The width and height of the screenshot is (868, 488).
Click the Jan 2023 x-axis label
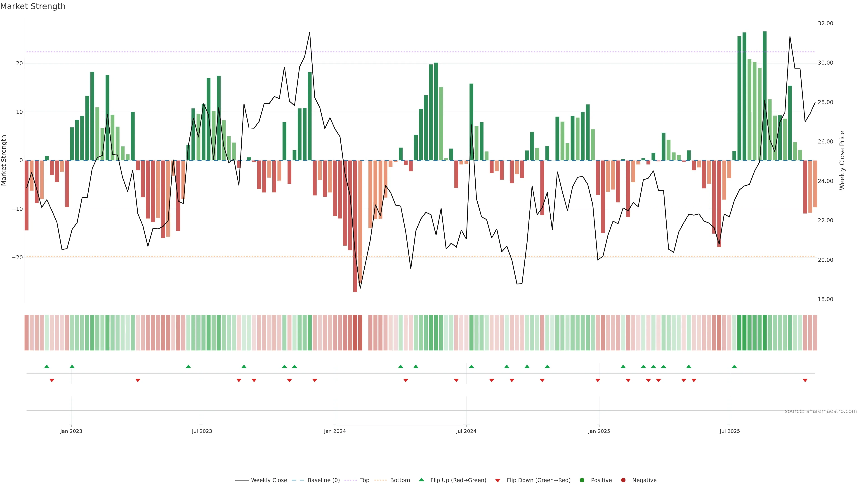pyautogui.click(x=71, y=431)
